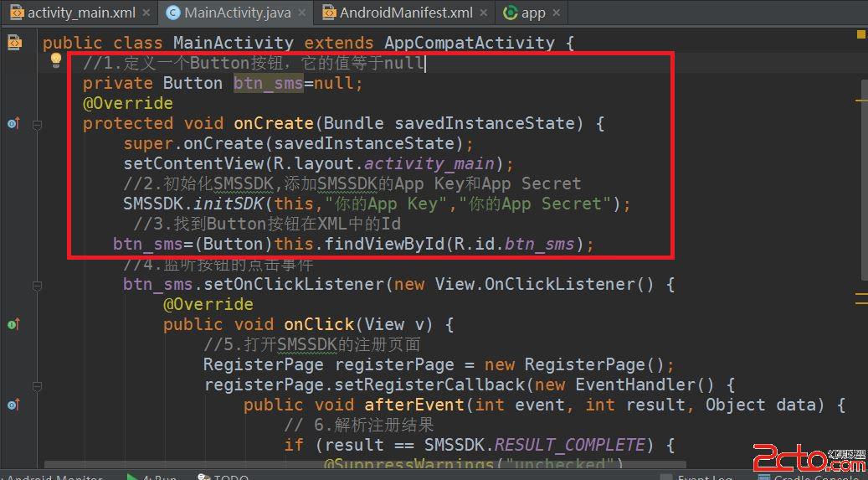Select the MainActivity.java editor tab
868x480 pixels.
237,13
